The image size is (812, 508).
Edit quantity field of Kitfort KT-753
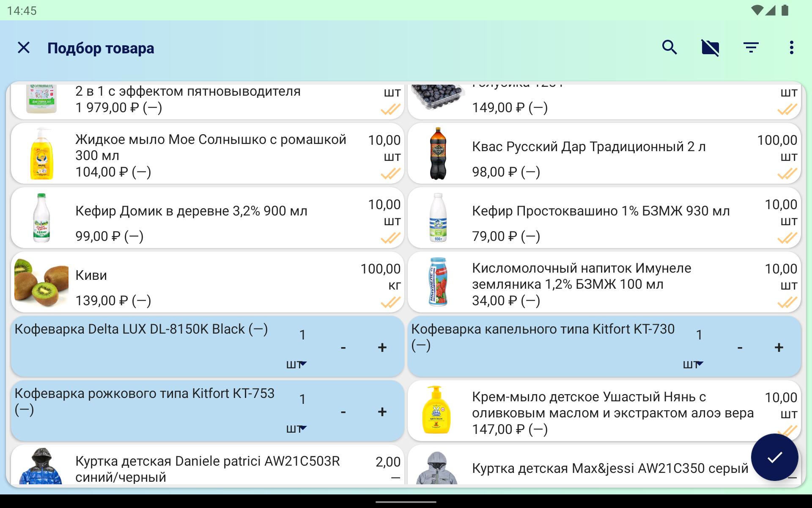click(x=302, y=399)
